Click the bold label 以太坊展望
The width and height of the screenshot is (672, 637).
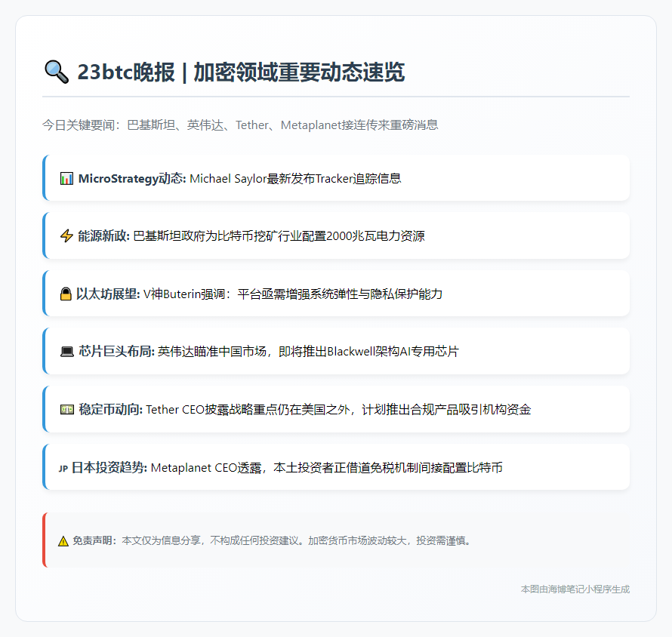[x=108, y=294]
